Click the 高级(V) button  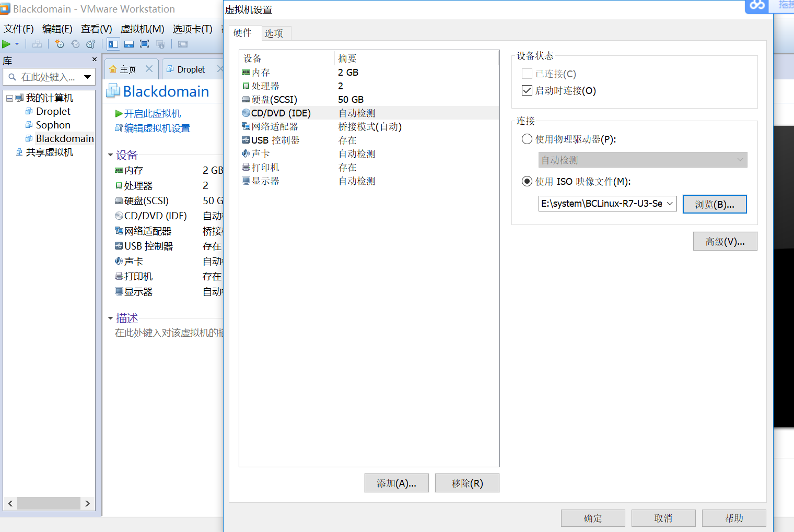[x=725, y=241]
